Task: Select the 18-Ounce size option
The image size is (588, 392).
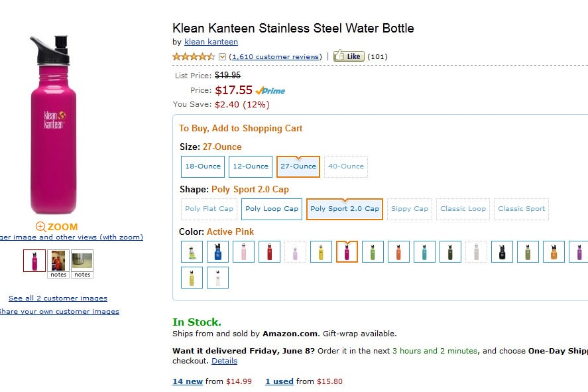Action: (x=203, y=166)
